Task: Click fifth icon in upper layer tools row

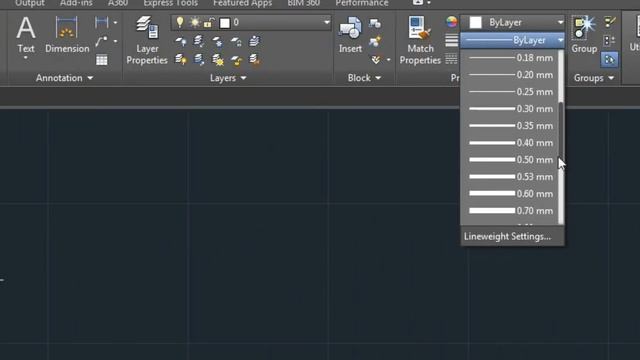Action: [x=254, y=41]
